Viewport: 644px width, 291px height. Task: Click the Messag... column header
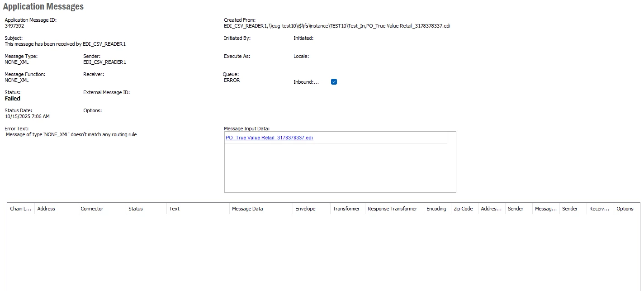tap(546, 209)
